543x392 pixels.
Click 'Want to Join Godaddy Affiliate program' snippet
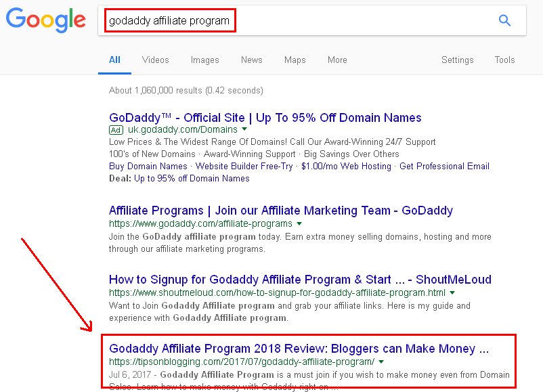click(290, 311)
